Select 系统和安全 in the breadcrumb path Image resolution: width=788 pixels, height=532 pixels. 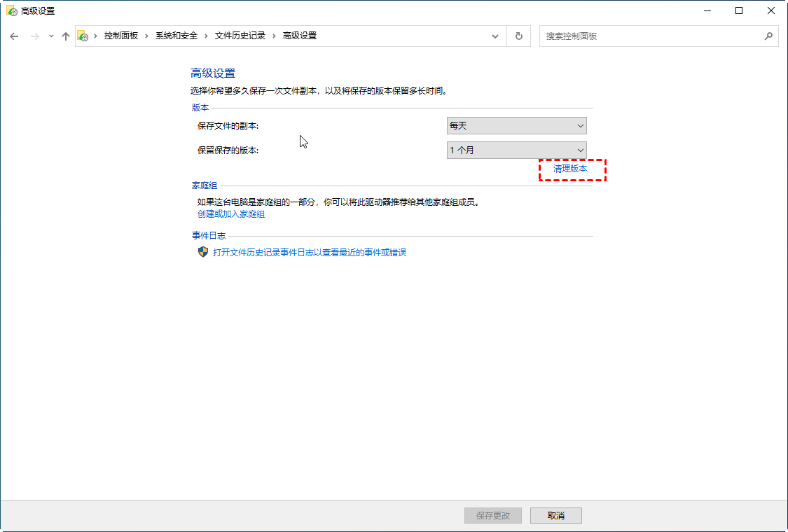[177, 36]
